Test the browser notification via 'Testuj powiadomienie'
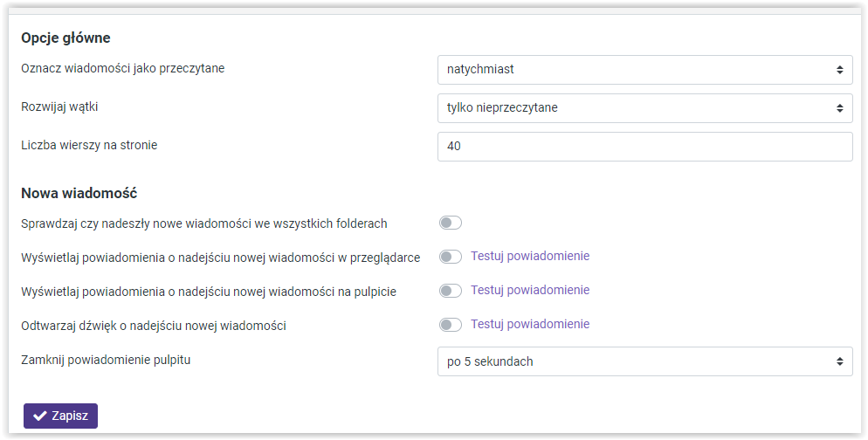868x440 pixels. tap(530, 257)
